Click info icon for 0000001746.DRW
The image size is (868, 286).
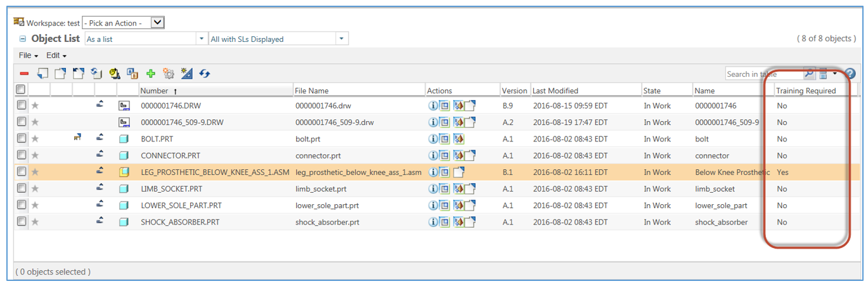433,105
